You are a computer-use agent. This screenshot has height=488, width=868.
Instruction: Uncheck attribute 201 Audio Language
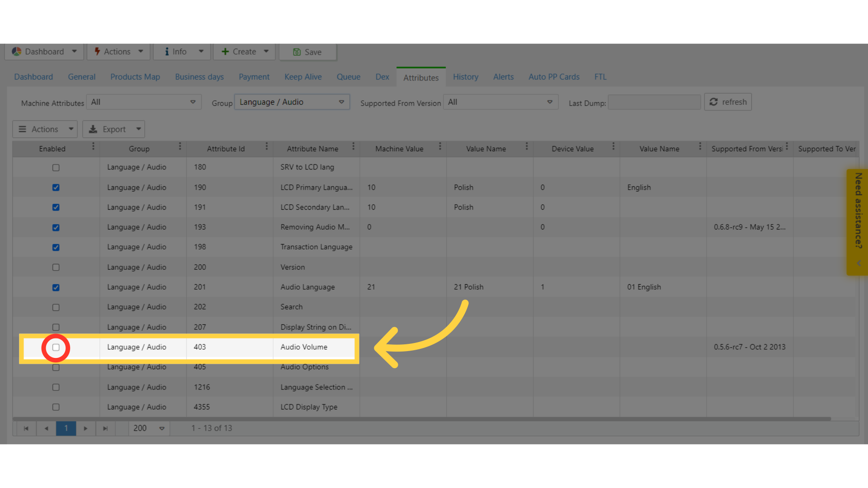tap(56, 287)
